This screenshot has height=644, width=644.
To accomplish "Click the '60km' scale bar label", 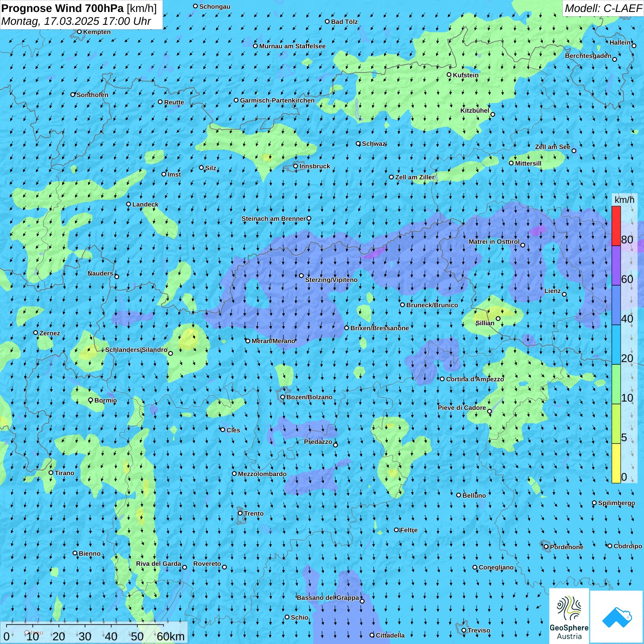I will point(171,636).
